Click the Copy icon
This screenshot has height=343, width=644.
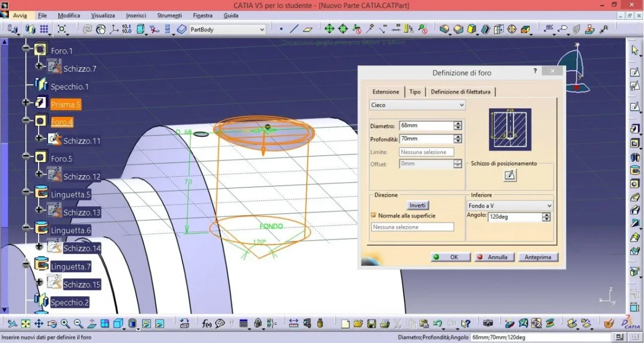[x=411, y=324]
